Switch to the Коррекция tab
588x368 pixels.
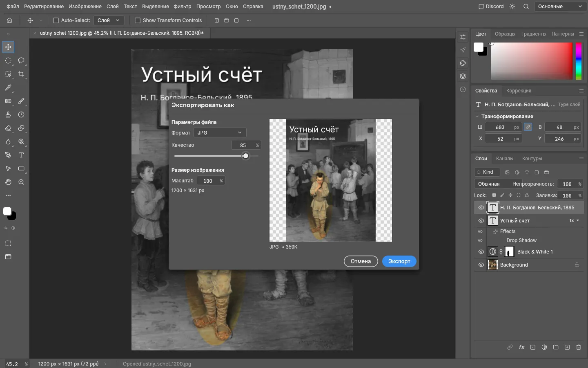coord(519,91)
